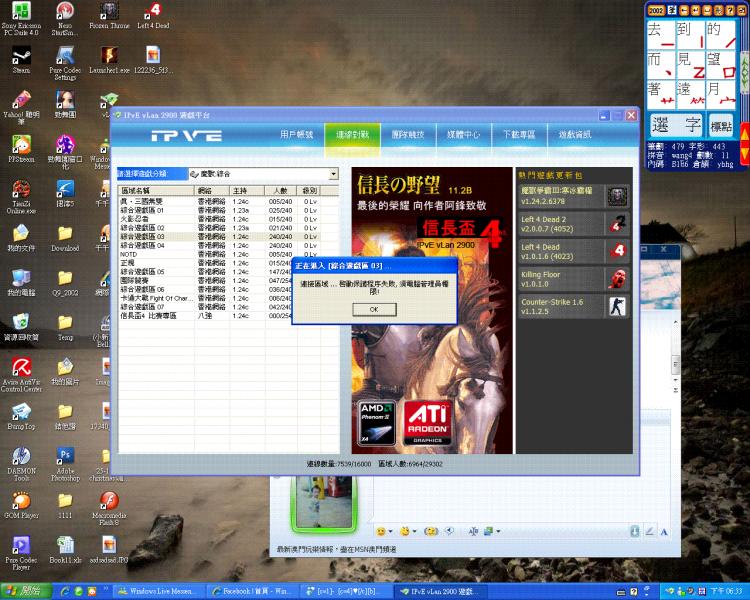Click the ATI Radeon Graphics banner logo
750x600 pixels.
[425, 421]
